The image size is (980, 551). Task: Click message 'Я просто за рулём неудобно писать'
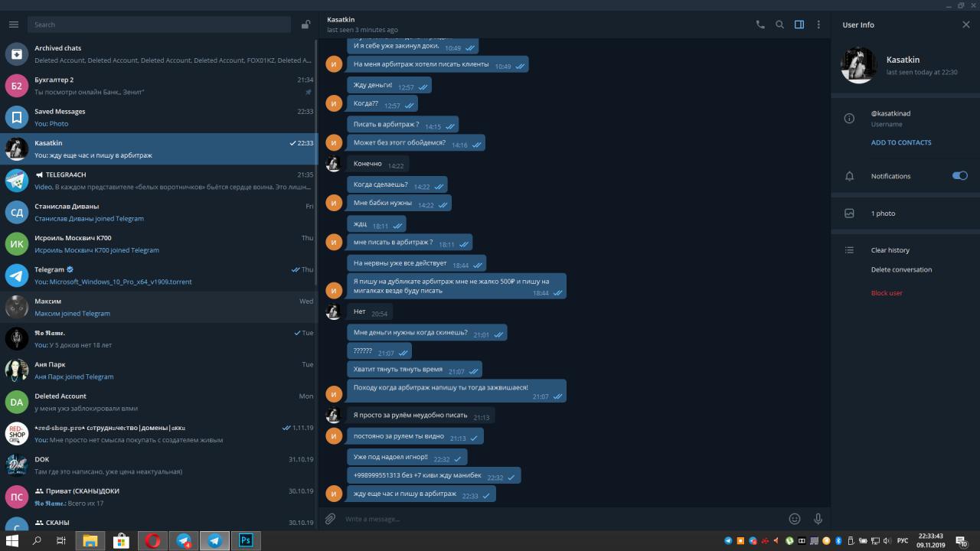pos(421,416)
